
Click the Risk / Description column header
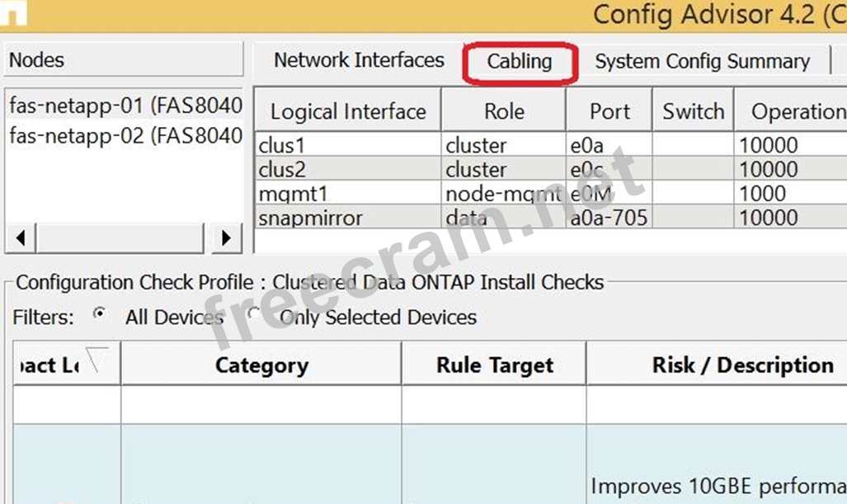717,365
